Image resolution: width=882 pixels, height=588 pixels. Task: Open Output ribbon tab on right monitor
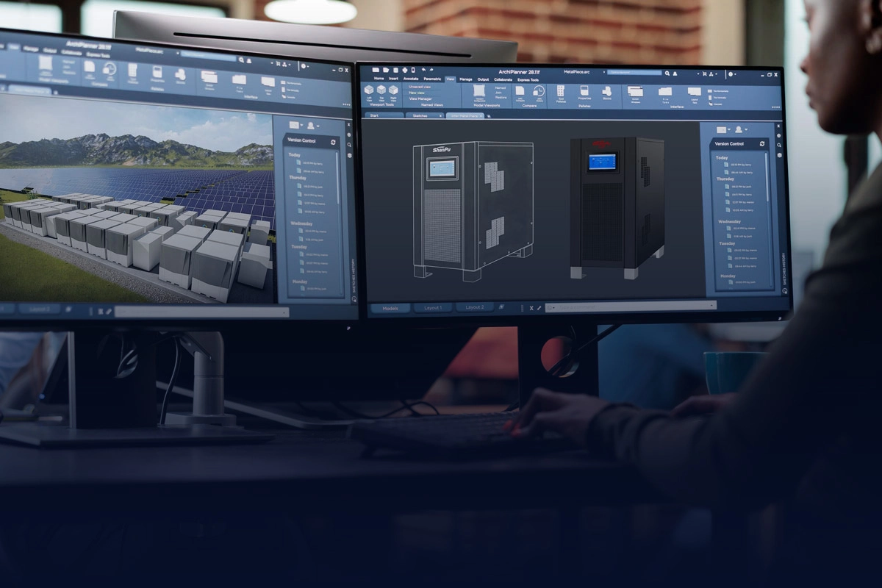483,79
